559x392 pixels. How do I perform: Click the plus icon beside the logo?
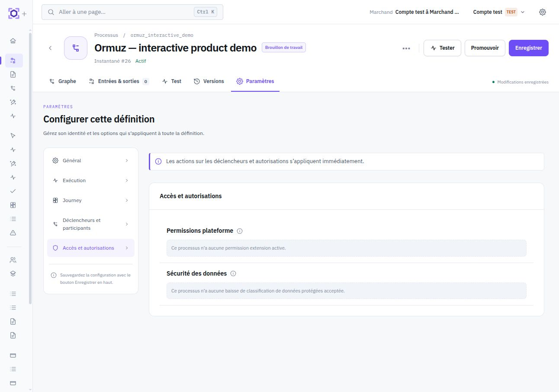pyautogui.click(x=24, y=14)
